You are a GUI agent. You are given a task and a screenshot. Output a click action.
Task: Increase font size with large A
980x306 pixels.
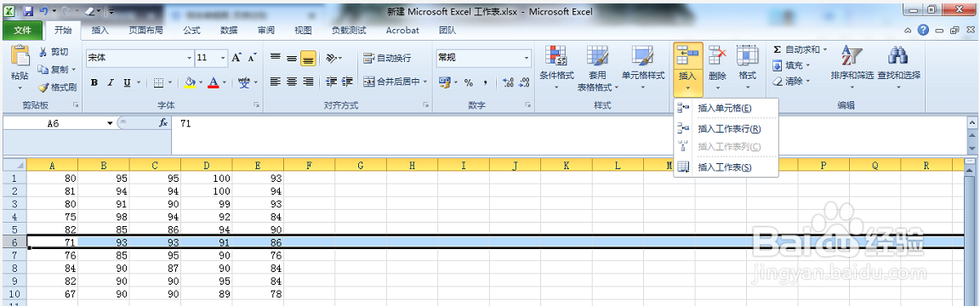pyautogui.click(x=236, y=58)
